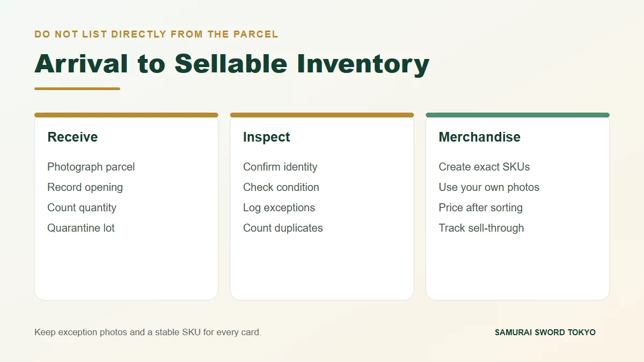The image size is (644, 362).
Task: Click the Receive card heading
Action: 72,137
